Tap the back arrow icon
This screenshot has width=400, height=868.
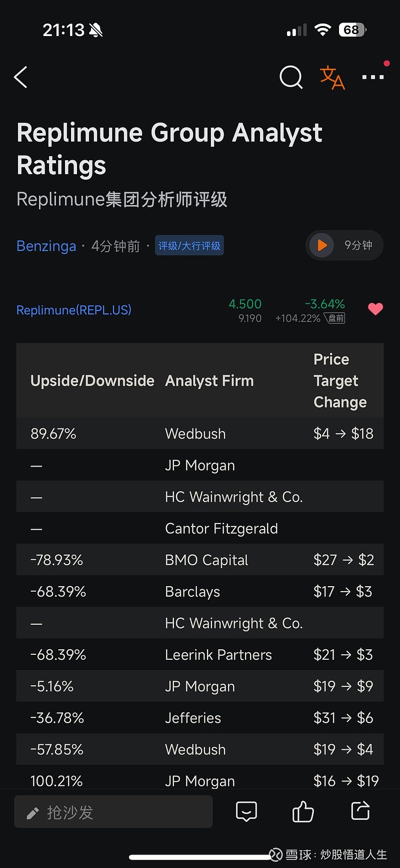click(x=21, y=78)
